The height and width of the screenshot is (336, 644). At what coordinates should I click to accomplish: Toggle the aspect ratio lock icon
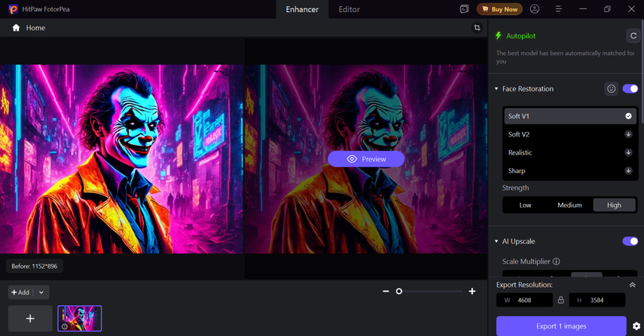point(560,300)
